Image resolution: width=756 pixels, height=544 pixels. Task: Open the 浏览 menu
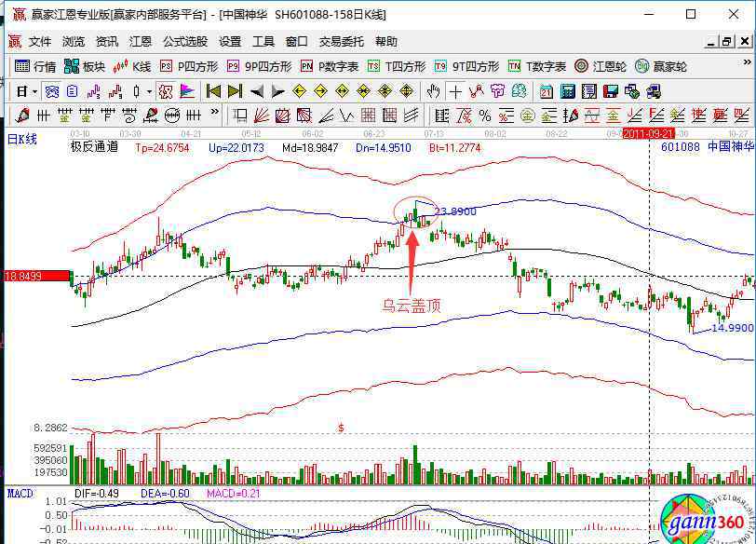click(x=74, y=42)
